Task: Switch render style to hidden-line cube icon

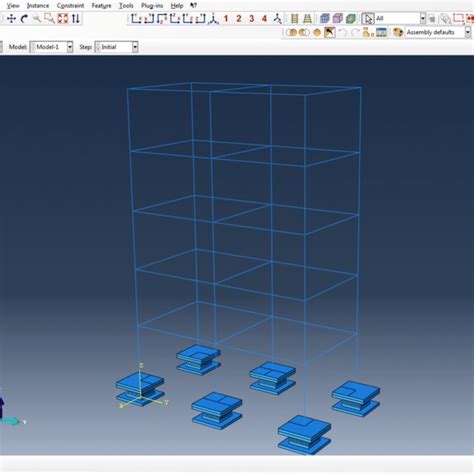Action: point(338,19)
